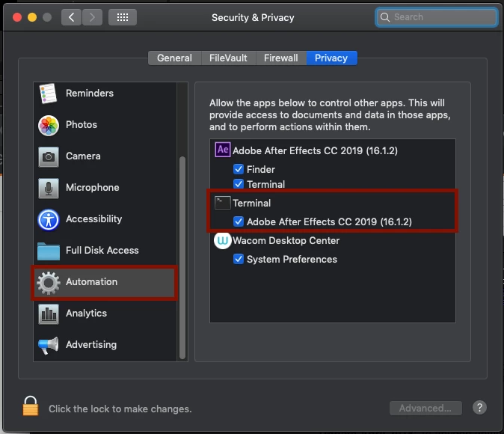The width and height of the screenshot is (504, 434).
Task: Select the Privacy tab
Action: pyautogui.click(x=331, y=58)
